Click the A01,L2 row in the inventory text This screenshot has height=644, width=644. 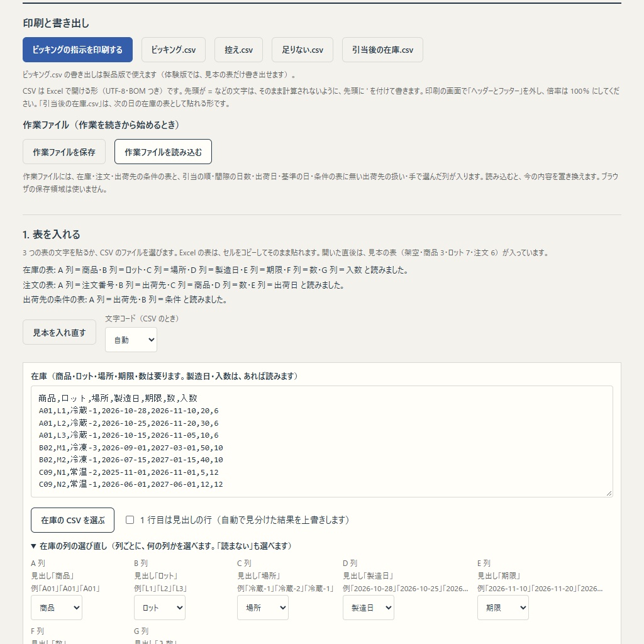click(x=128, y=423)
